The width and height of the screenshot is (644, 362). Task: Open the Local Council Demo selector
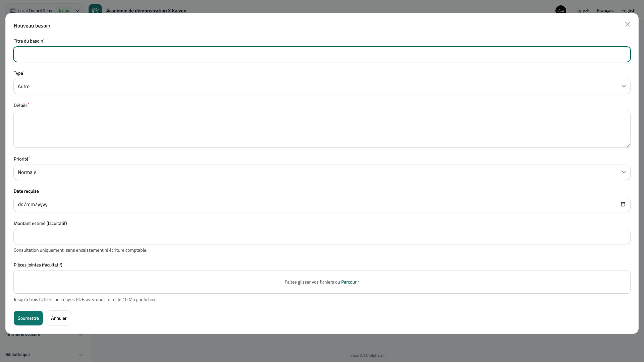tap(45, 10)
